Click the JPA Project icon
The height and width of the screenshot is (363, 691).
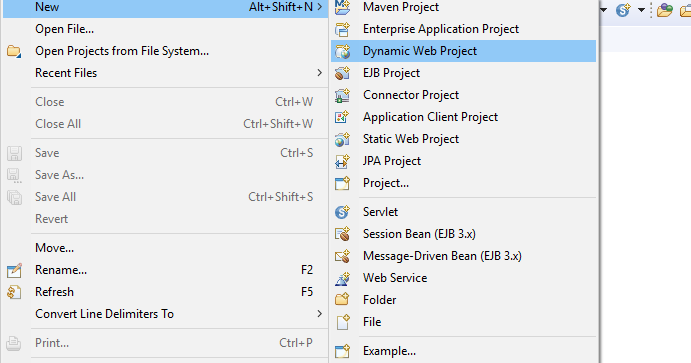tap(342, 161)
